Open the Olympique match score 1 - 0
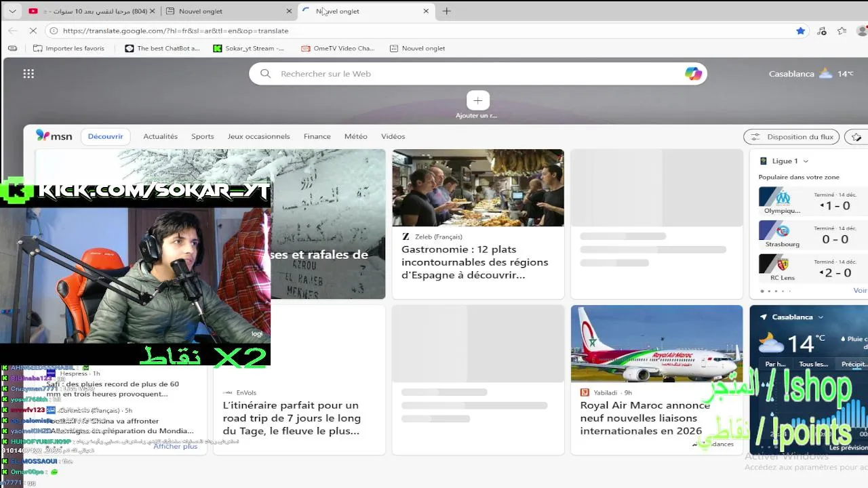 (x=835, y=205)
